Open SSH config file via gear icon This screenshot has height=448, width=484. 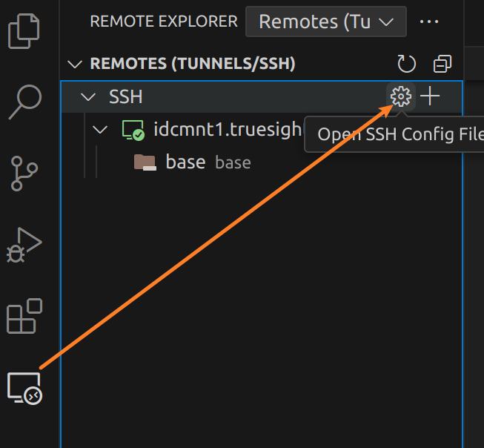pyautogui.click(x=400, y=96)
